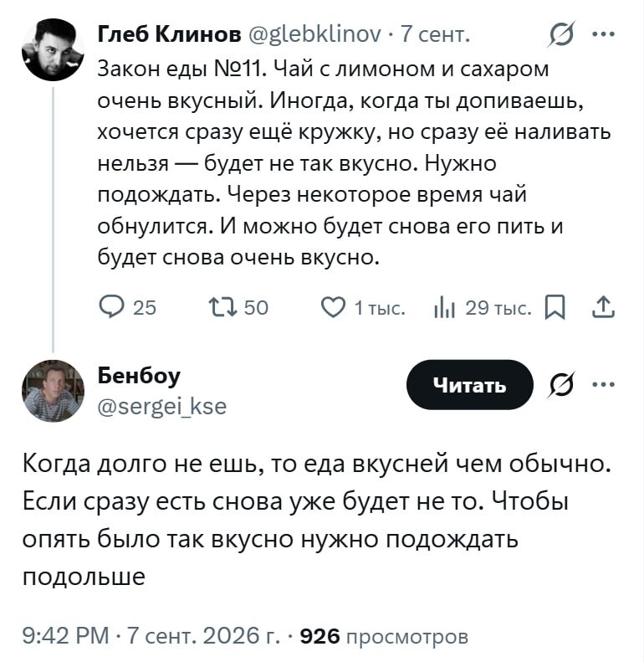Click the 926 просмотров view count
This screenshot has width=644, height=662.
(384, 636)
